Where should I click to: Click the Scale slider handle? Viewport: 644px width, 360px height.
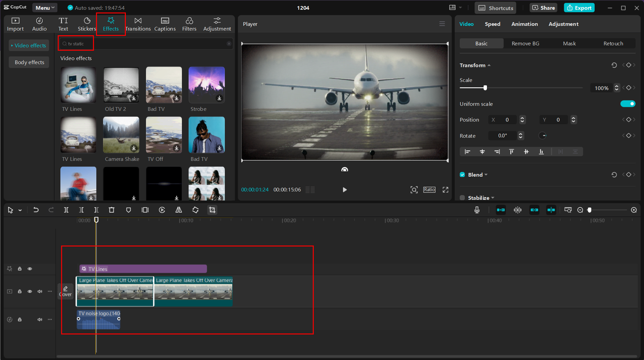[485, 88]
